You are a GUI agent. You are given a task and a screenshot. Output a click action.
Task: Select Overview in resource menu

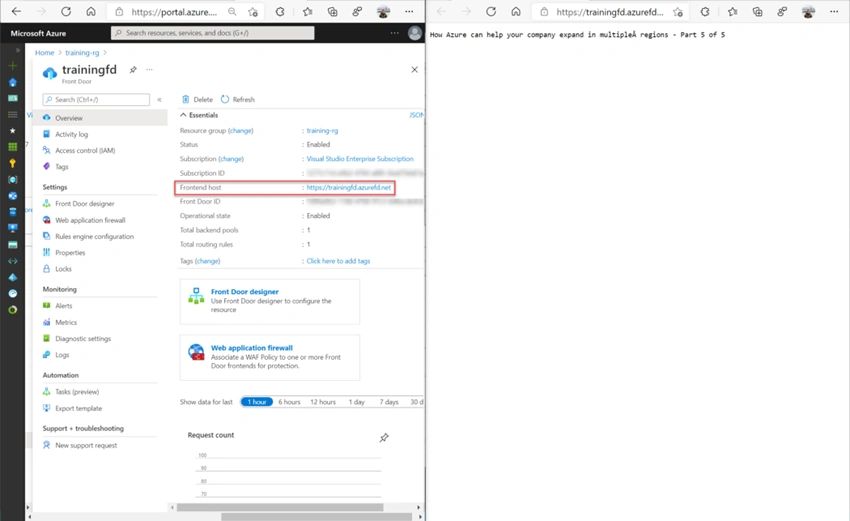[100, 118]
